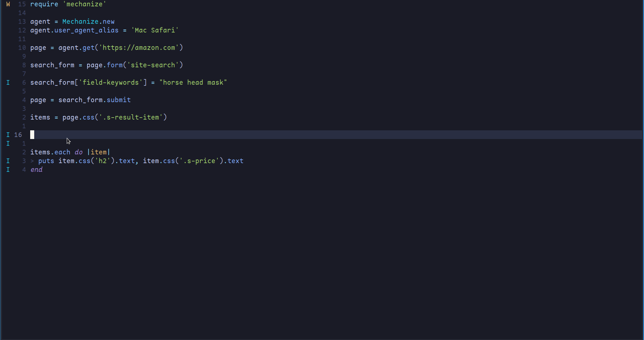Click the 'Mac Safari' string

click(155, 30)
